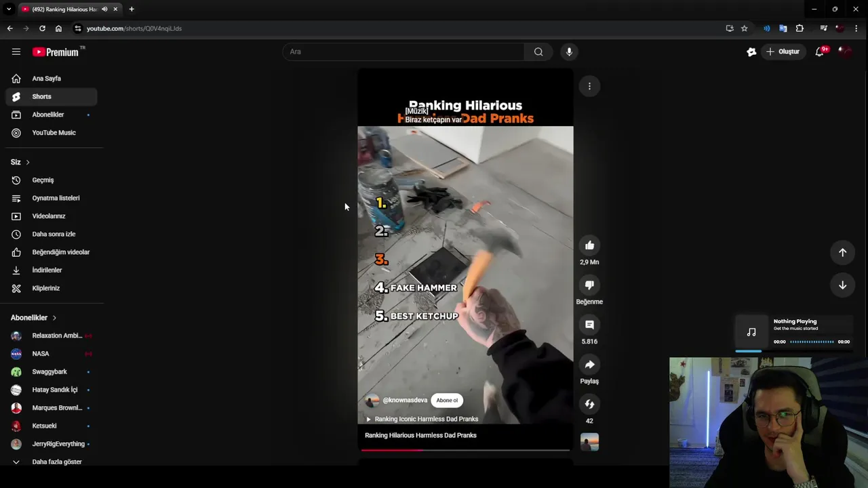Like the Short with thumbs-up icon

(589, 245)
